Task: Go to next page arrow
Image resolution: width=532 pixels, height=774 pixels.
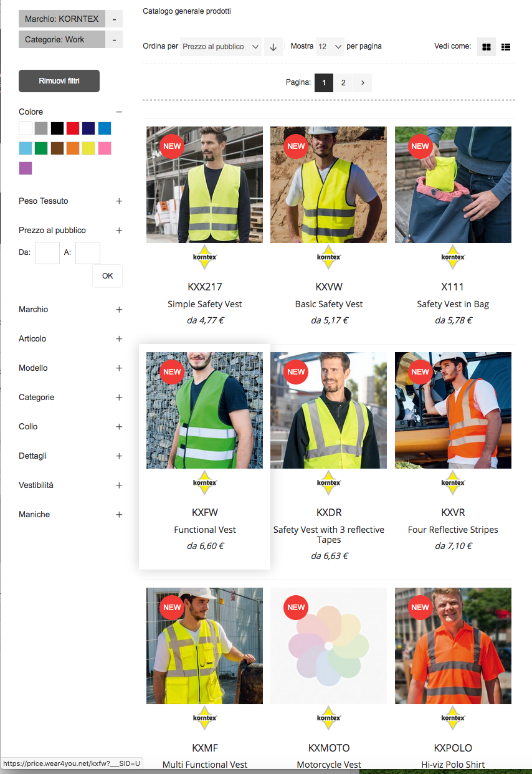Action: (x=363, y=82)
